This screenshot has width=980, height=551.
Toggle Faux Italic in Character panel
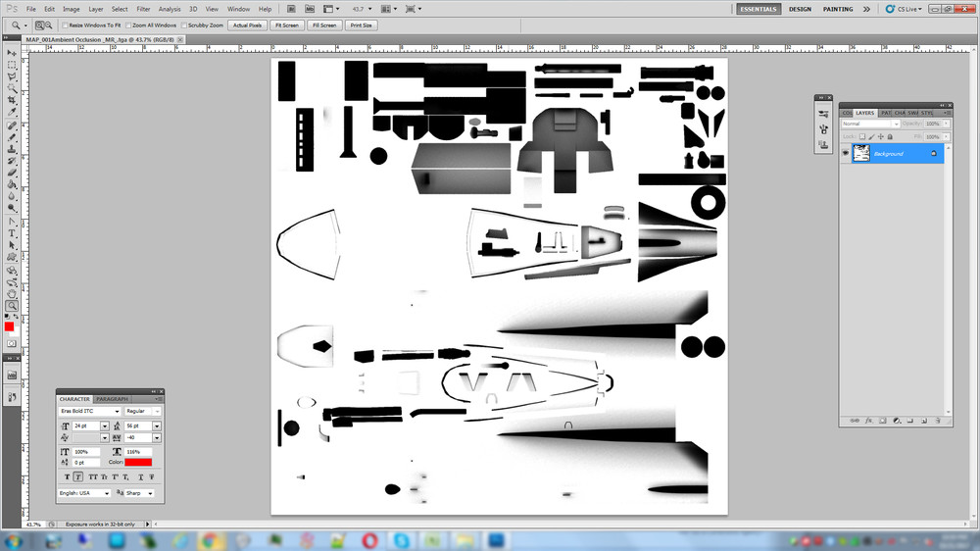pyautogui.click(x=78, y=476)
